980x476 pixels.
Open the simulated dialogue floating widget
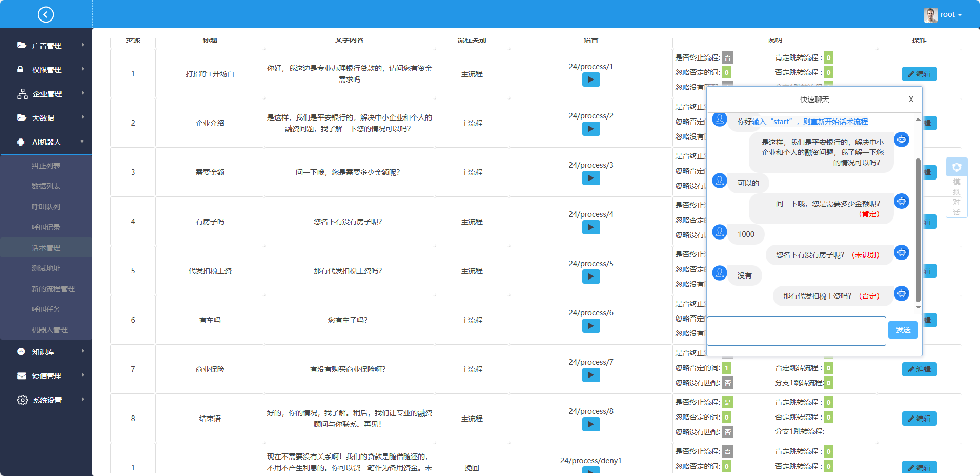pos(956,188)
